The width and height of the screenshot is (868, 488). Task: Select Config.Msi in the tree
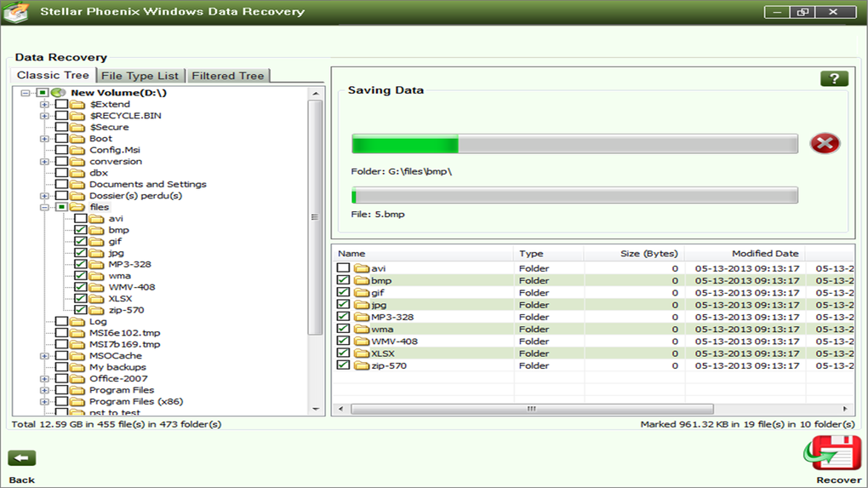click(115, 150)
